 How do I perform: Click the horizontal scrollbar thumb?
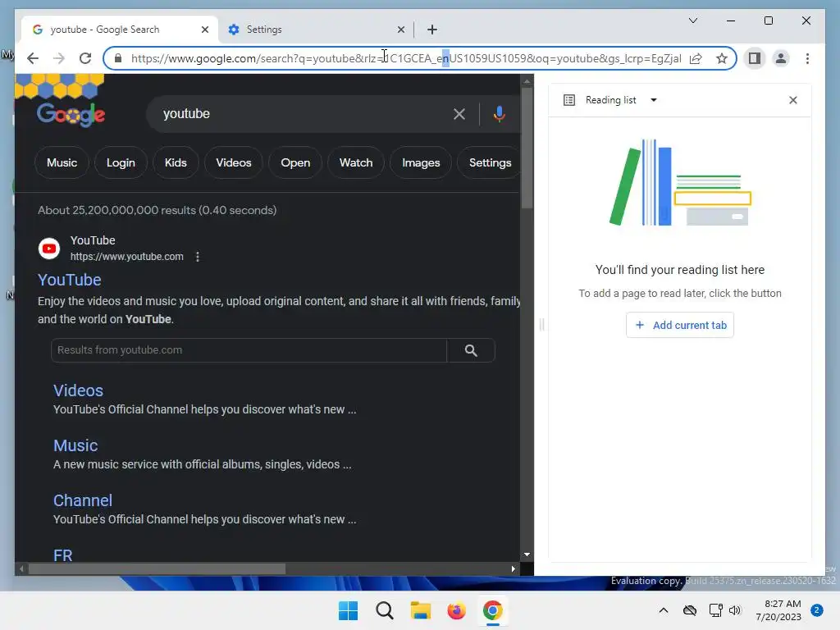157,569
